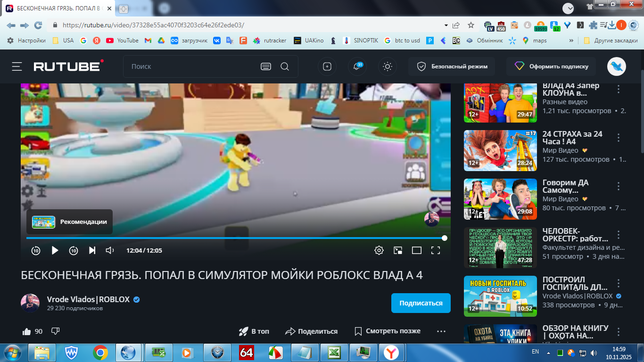644x362 pixels.
Task: Rewind the video 10 seconds
Action: point(36,250)
